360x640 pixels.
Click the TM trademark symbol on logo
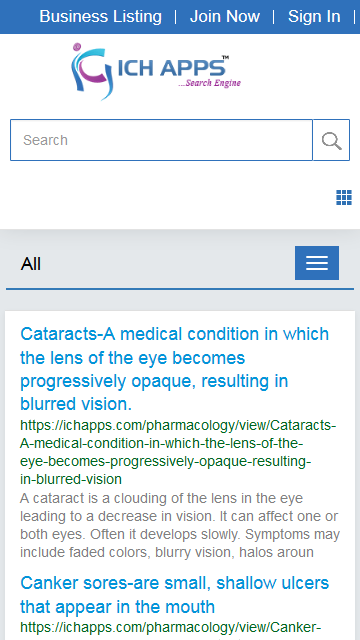[x=225, y=58]
